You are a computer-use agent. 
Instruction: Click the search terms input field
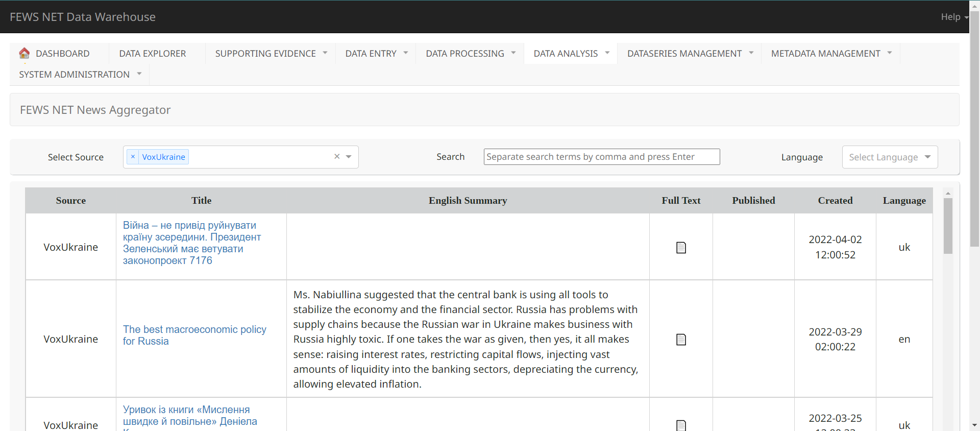[601, 157]
